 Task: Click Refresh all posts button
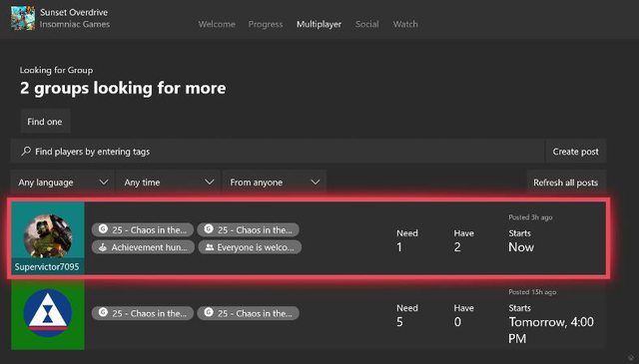566,182
